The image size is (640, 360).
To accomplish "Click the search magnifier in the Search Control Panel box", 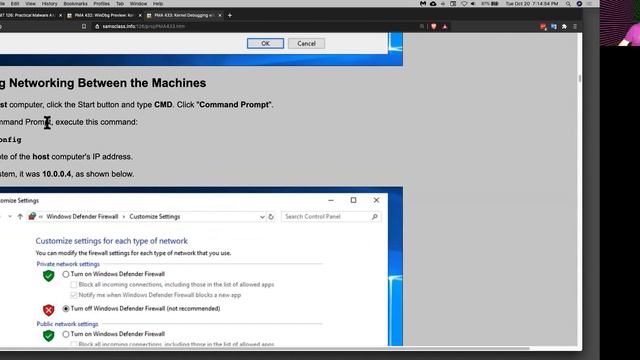I will pyautogui.click(x=375, y=217).
